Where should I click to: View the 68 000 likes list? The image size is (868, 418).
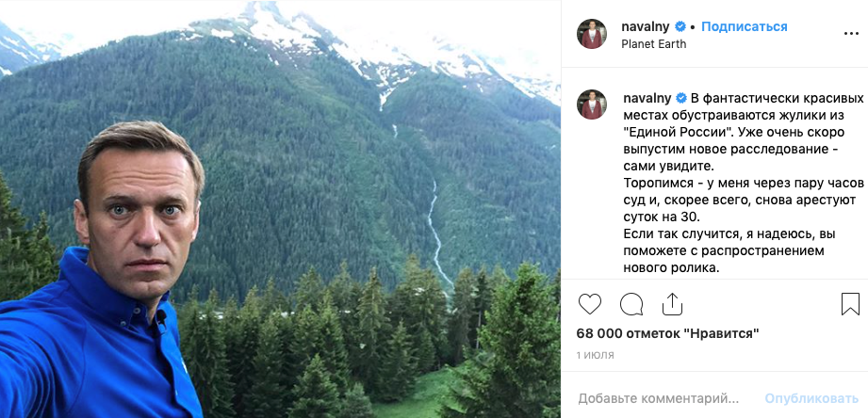pos(667,333)
